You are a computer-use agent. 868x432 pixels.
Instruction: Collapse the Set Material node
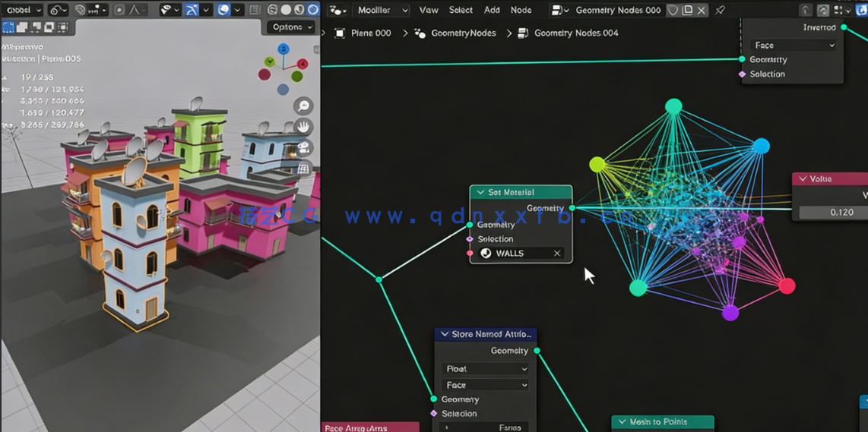tap(480, 193)
